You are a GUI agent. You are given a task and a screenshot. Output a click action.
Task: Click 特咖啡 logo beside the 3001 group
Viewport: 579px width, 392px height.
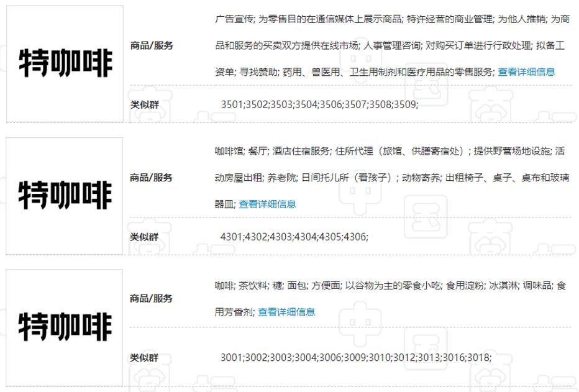coord(65,327)
